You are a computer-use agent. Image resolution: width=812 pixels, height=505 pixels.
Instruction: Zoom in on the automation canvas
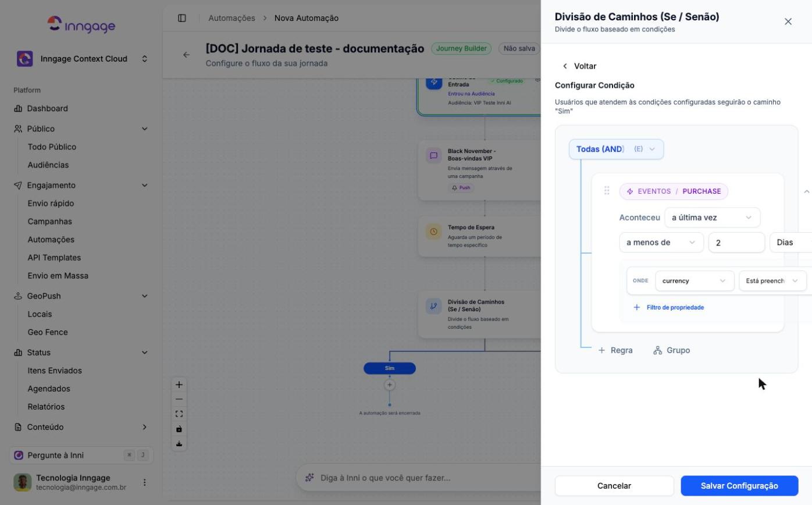pos(179,385)
